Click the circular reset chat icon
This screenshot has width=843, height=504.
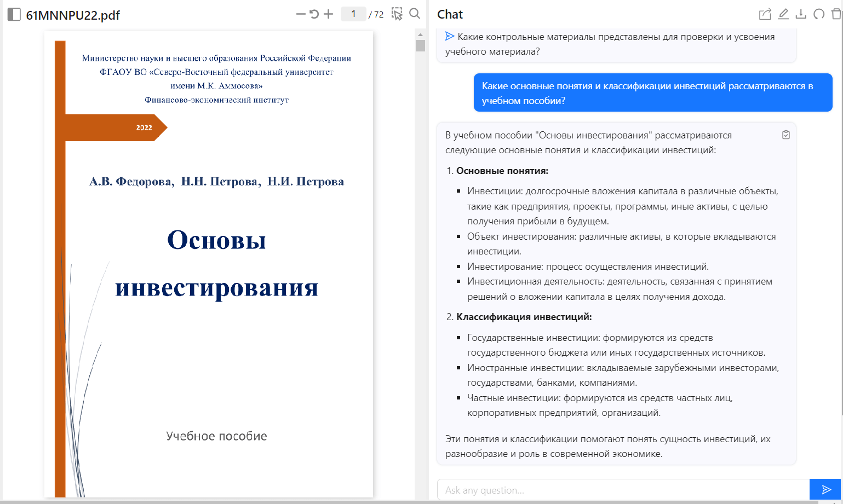(x=819, y=14)
